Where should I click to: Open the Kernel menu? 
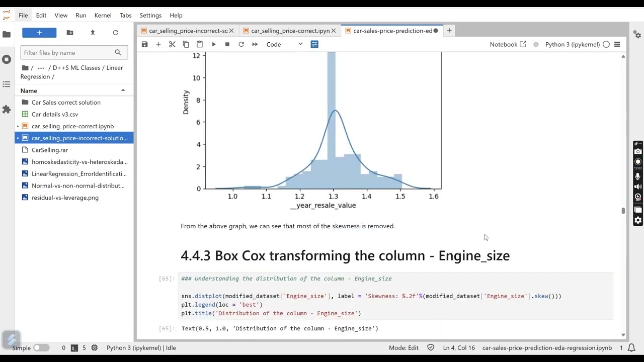pyautogui.click(x=103, y=15)
